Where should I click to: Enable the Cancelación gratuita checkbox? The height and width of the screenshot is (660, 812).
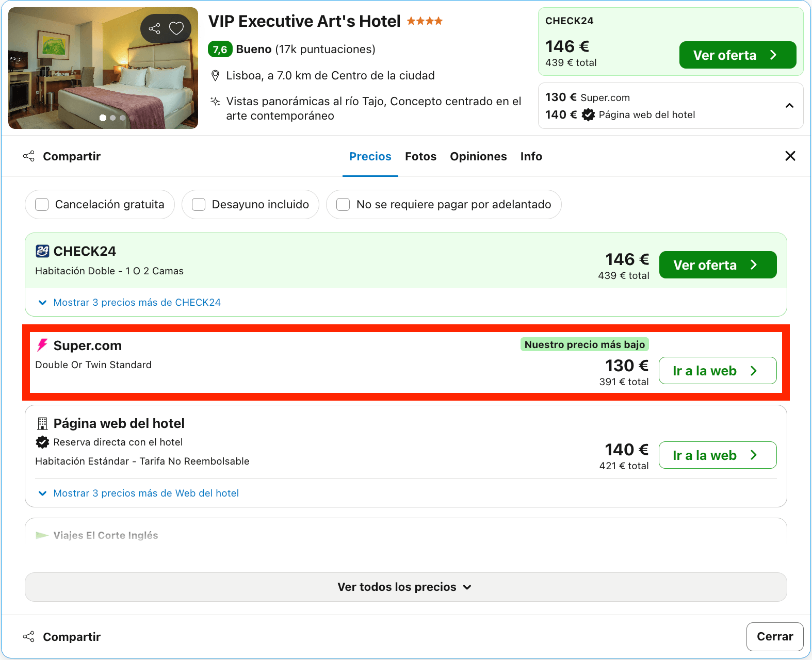(x=42, y=205)
